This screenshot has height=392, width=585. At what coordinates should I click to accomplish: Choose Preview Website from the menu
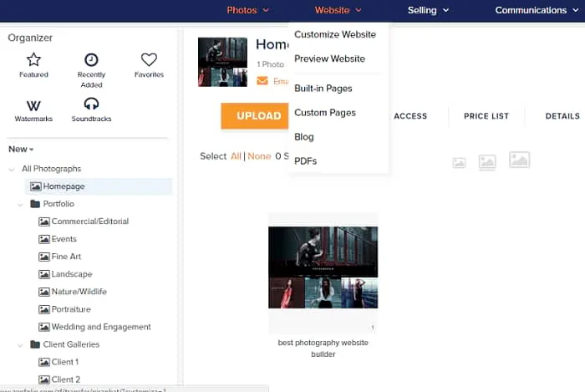(330, 59)
